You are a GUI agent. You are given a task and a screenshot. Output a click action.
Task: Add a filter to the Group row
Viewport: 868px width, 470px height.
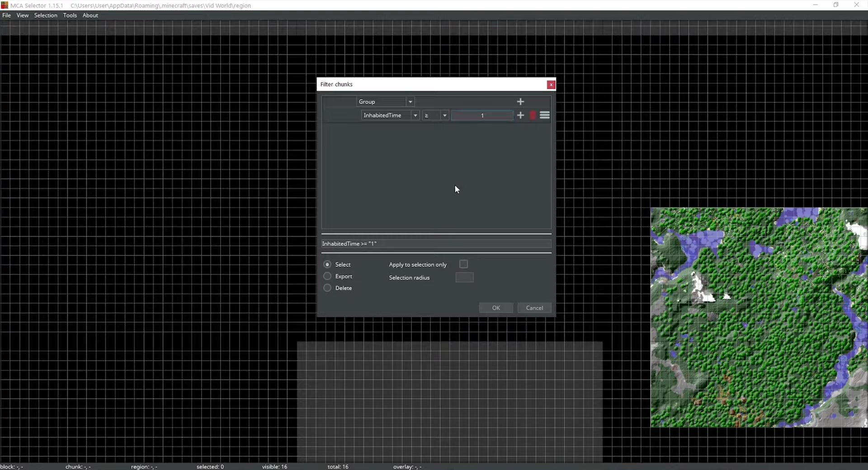(520, 102)
